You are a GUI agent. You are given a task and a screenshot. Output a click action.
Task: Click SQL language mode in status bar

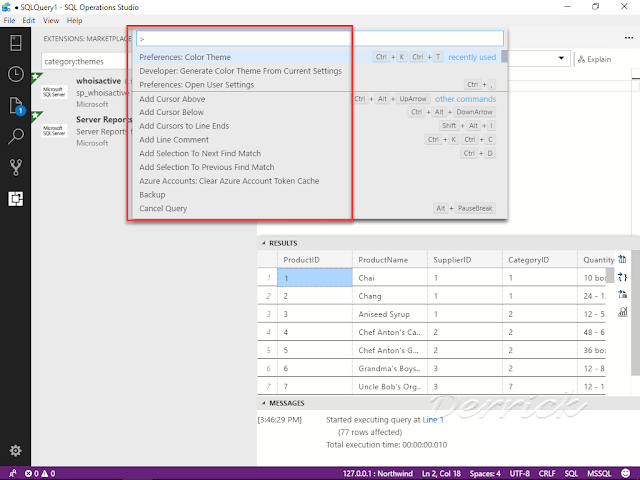click(571, 473)
